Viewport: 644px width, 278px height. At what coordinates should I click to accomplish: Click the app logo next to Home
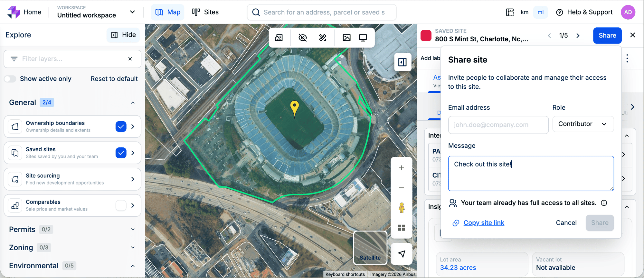point(14,12)
